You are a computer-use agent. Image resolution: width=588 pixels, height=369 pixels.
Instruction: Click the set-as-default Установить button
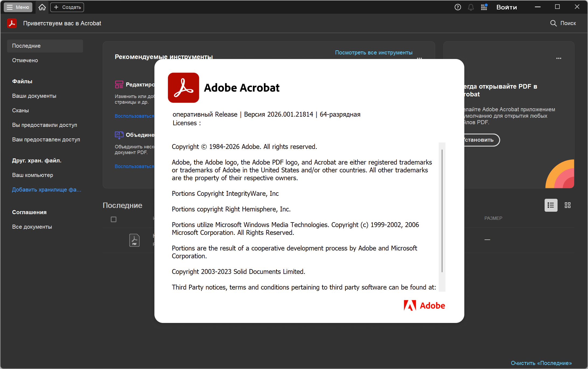point(482,140)
